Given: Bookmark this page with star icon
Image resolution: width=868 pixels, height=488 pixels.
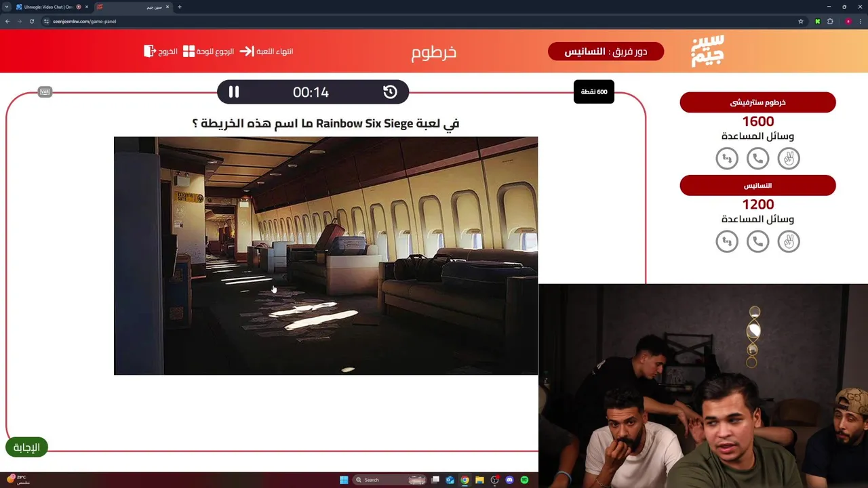Looking at the screenshot, I should coord(800,21).
